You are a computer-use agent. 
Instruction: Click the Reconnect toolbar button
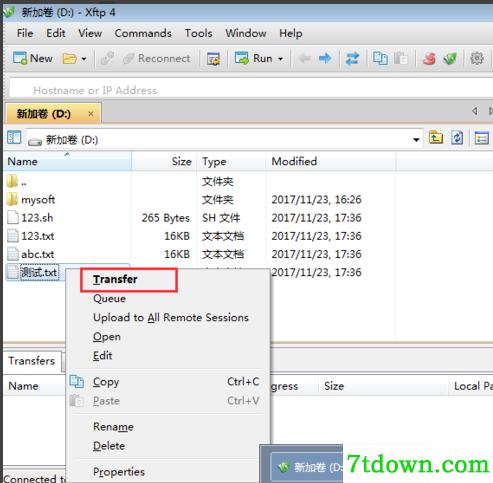pos(157,59)
